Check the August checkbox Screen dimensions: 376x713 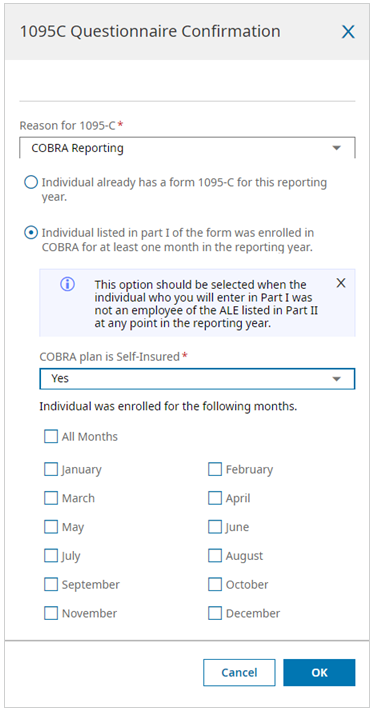(x=215, y=556)
